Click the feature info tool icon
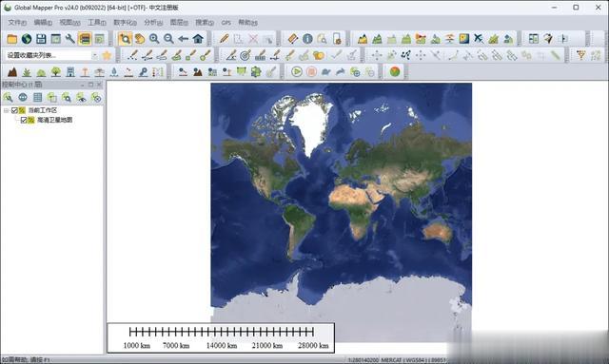 (307, 39)
